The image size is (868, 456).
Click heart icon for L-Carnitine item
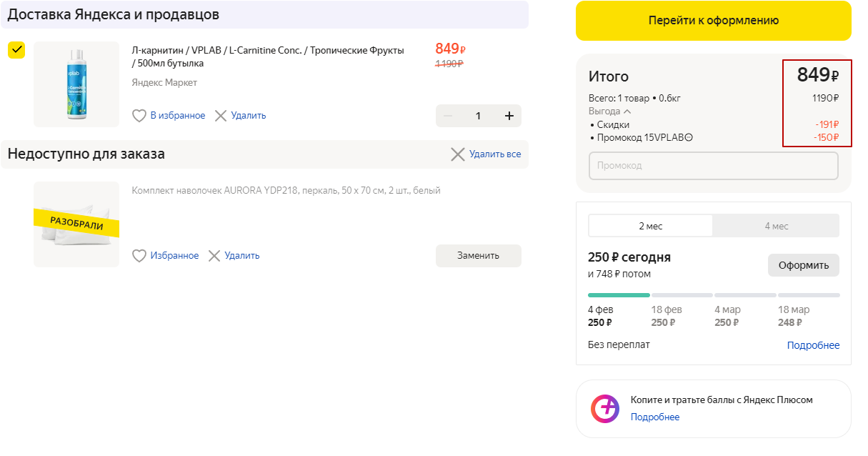click(139, 116)
